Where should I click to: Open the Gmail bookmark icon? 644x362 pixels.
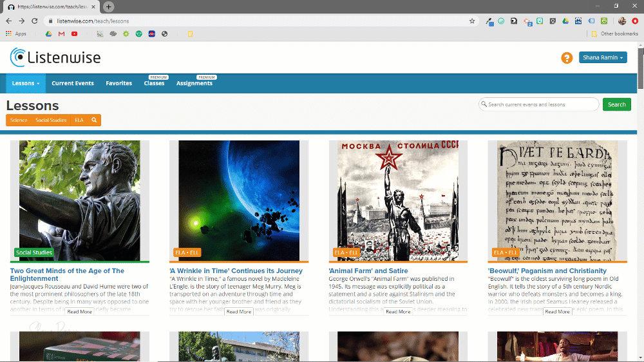(x=62, y=33)
